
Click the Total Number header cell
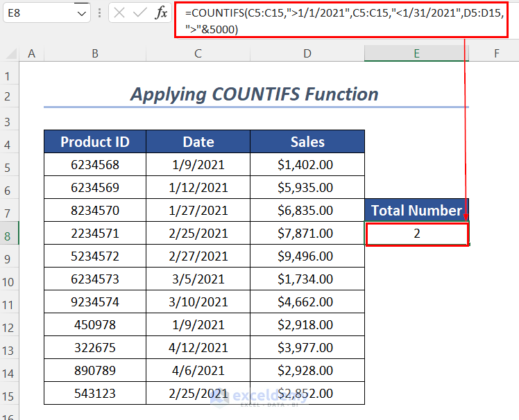[x=417, y=211]
